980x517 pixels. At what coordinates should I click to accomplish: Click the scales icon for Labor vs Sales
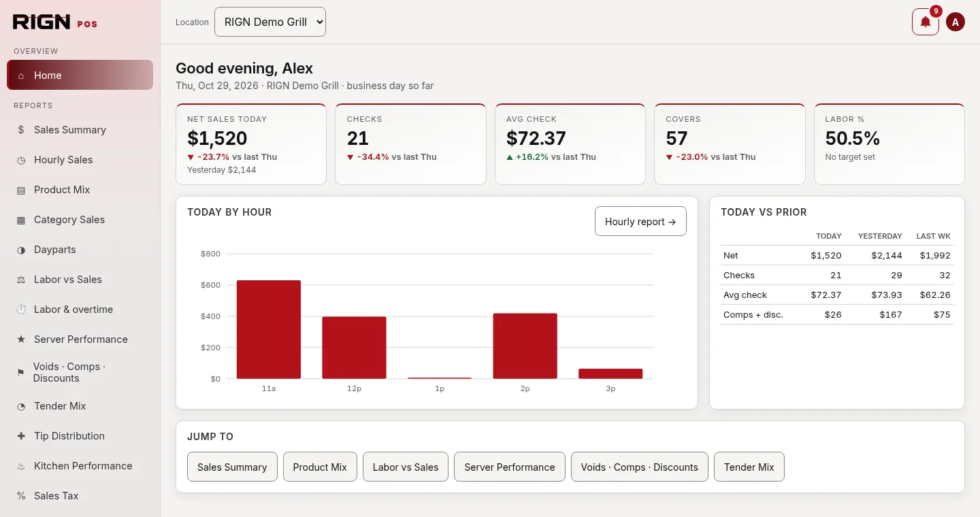[x=21, y=280]
